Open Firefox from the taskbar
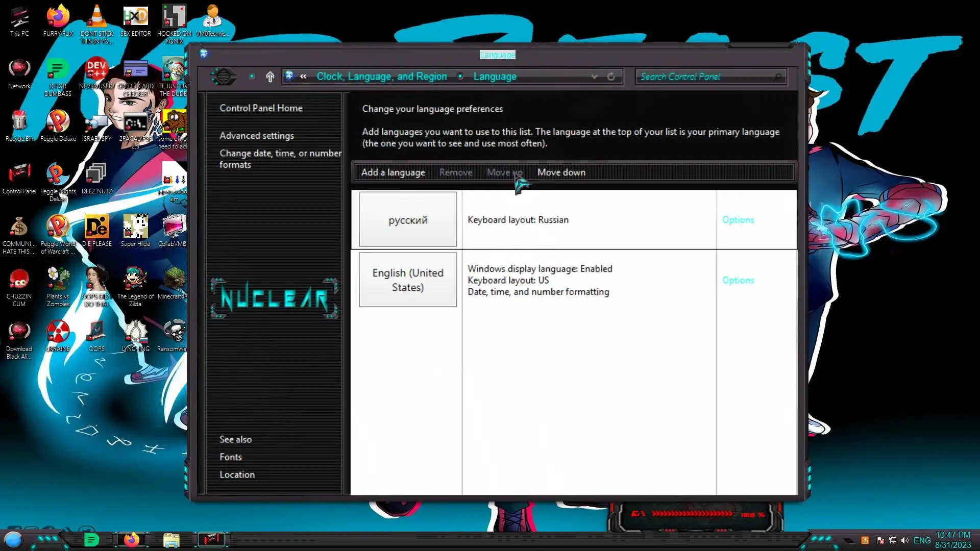Viewport: 980px width, 551px height. click(x=131, y=540)
